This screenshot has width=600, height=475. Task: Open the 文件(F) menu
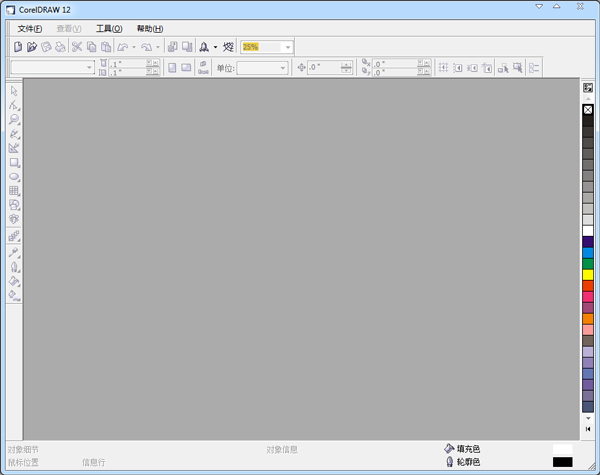(x=30, y=28)
